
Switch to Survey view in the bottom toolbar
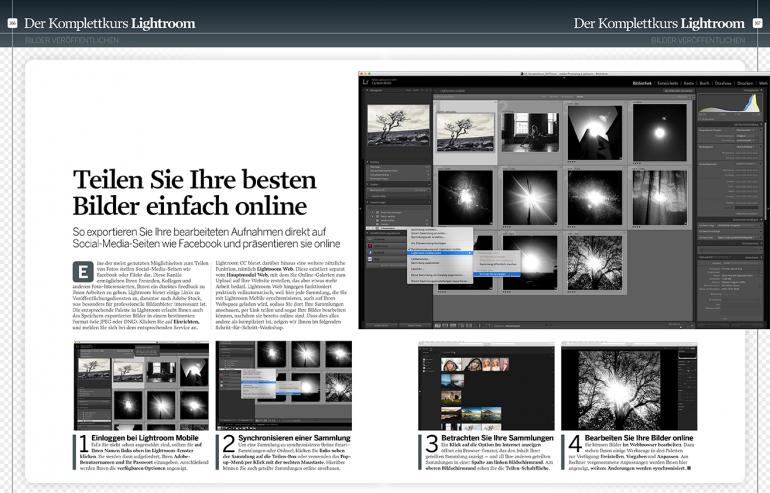click(x=461, y=326)
